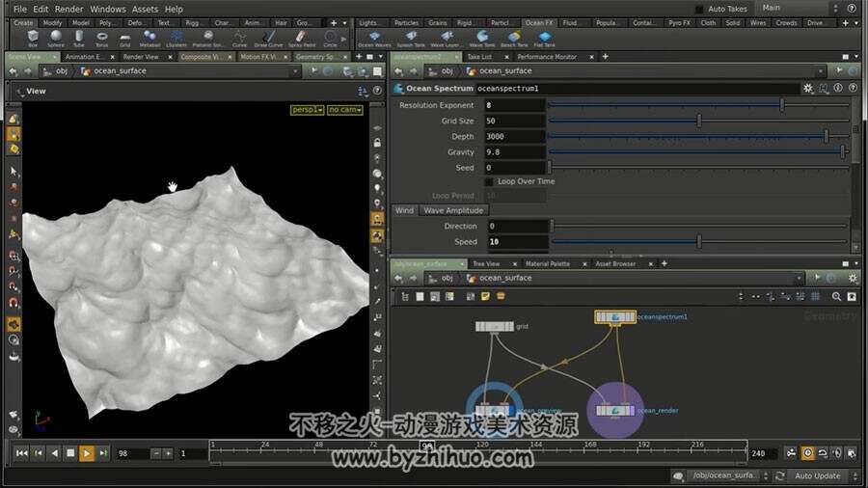Jump to the first frame
The height and width of the screenshot is (488, 868).
[x=21, y=453]
